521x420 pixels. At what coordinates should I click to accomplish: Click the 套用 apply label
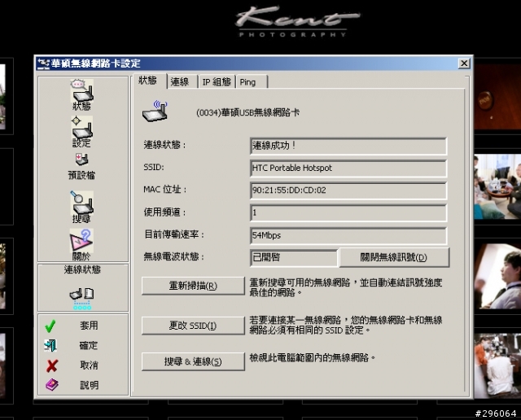(x=89, y=326)
